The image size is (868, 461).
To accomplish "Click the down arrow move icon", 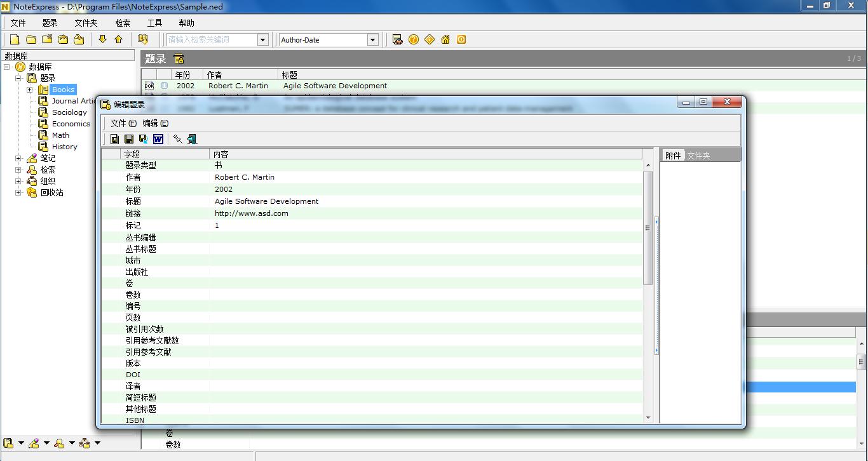I will [102, 39].
